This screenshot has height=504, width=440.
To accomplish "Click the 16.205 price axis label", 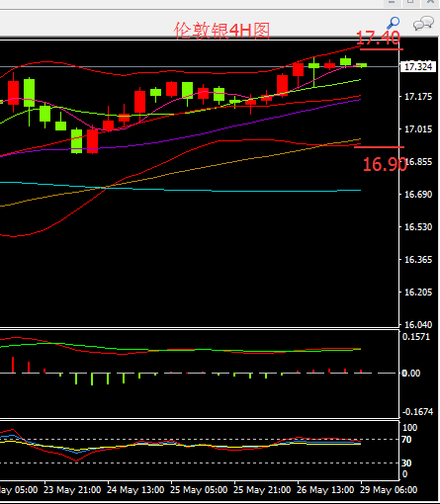I will pos(418,293).
